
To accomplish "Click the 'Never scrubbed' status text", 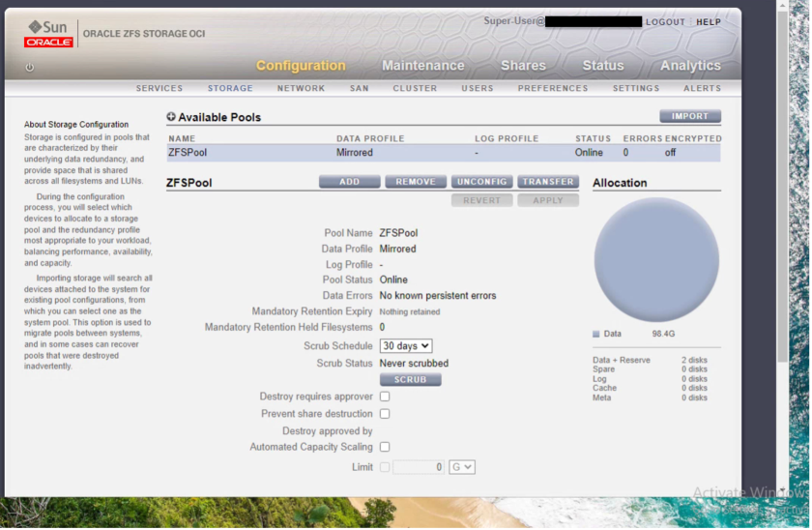I will tap(414, 364).
